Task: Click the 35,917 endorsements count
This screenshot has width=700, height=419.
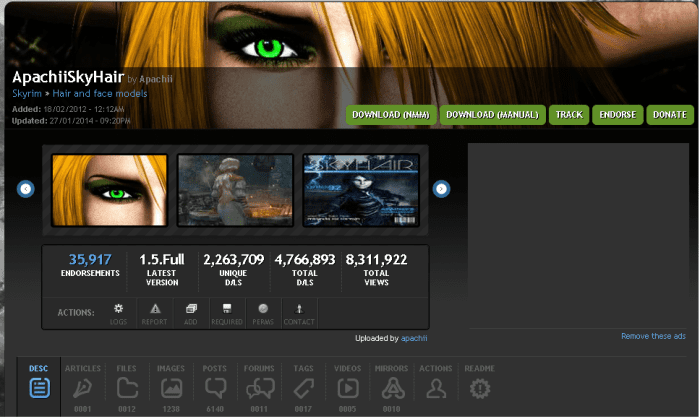Action: pos(90,260)
